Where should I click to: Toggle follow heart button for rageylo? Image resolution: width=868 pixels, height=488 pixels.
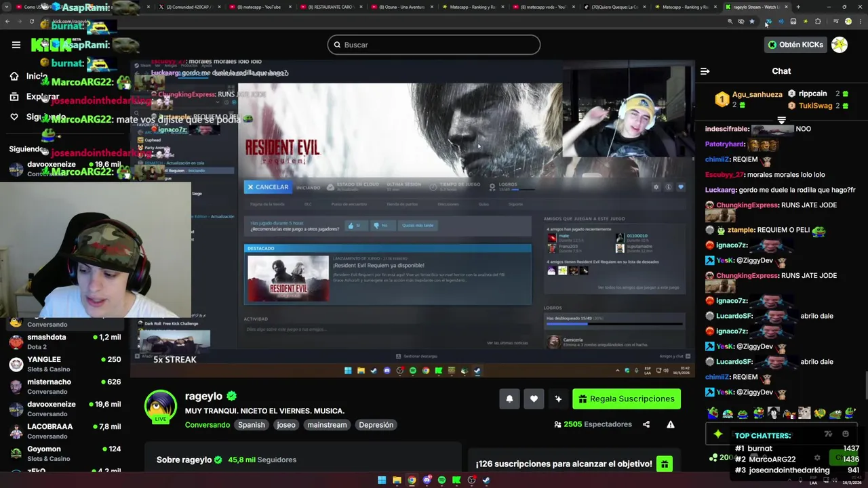pos(534,399)
